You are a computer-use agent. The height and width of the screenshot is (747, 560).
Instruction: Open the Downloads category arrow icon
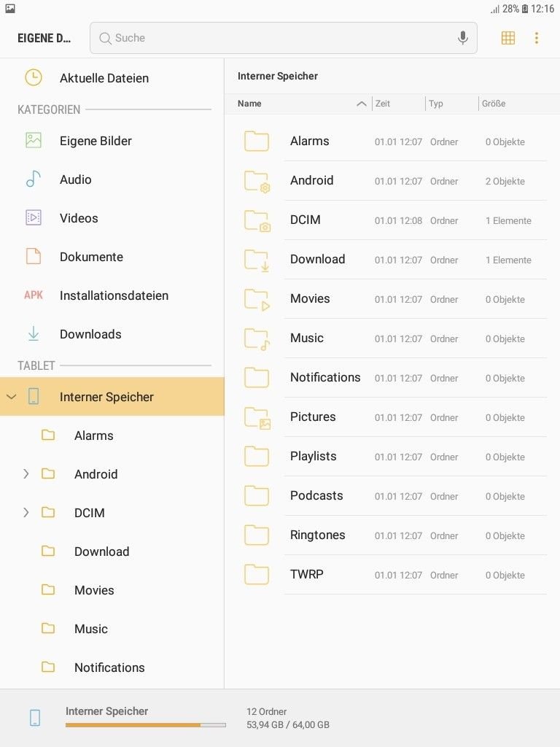tap(34, 334)
